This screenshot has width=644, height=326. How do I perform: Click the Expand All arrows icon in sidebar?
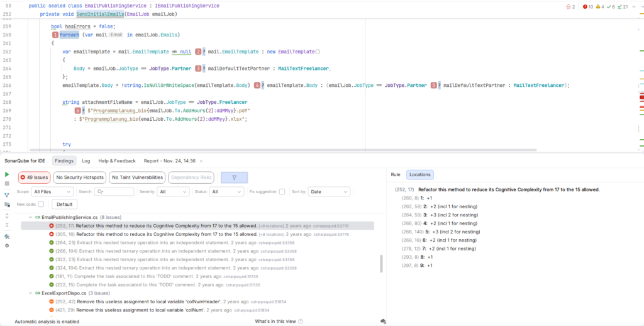click(x=7, y=215)
